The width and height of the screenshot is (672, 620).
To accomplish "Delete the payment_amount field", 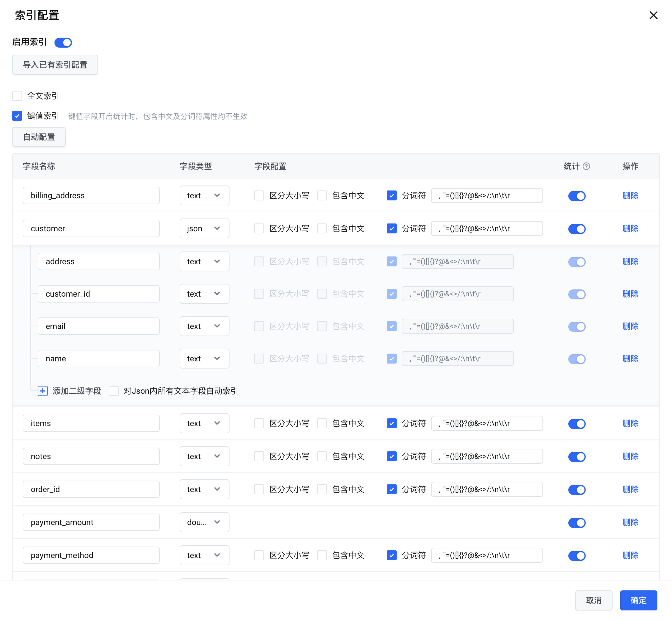I will (x=630, y=522).
